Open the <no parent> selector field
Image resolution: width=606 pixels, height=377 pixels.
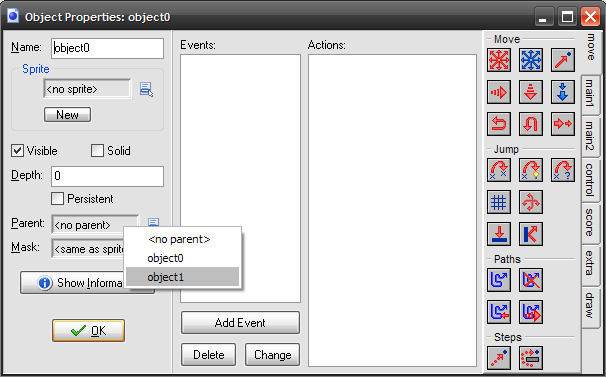coord(95,224)
